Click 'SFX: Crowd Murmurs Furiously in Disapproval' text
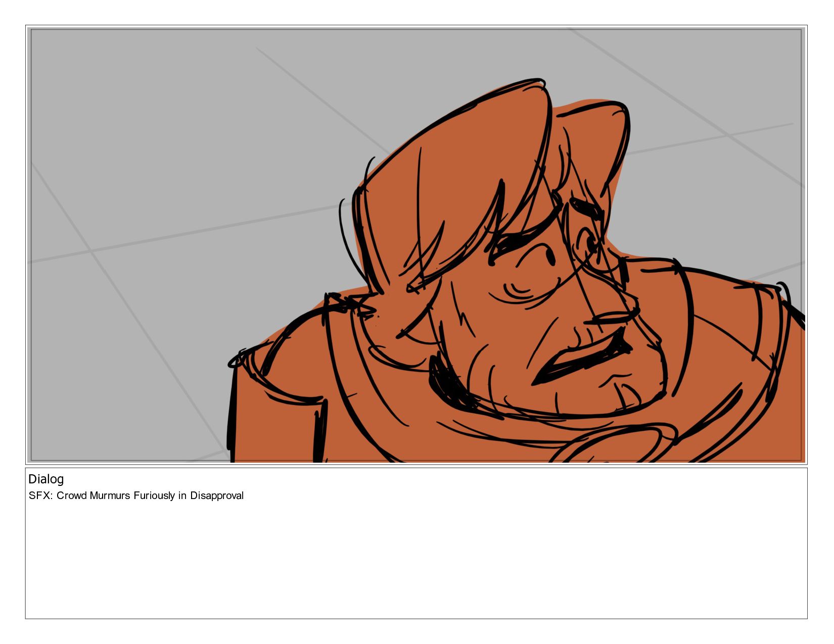The image size is (834, 644). [136, 496]
